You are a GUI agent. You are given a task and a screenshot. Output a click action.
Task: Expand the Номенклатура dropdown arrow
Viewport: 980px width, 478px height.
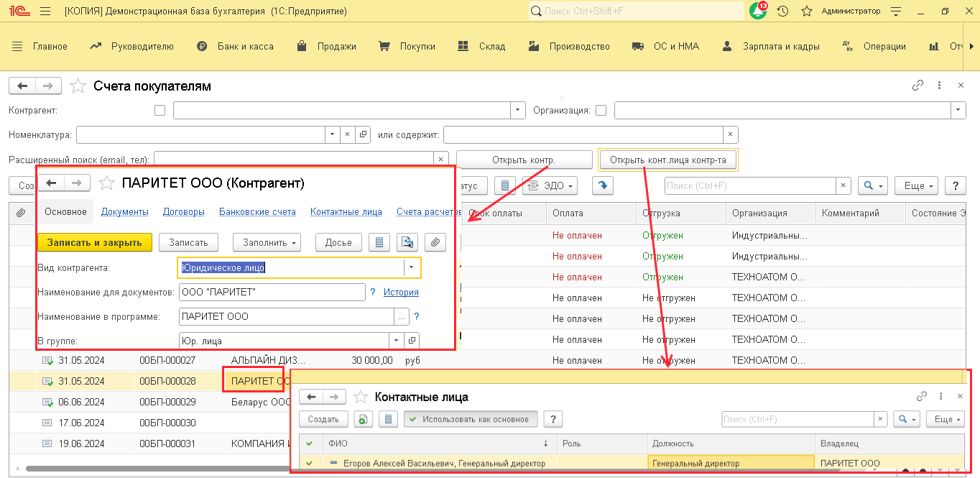pyautogui.click(x=331, y=134)
